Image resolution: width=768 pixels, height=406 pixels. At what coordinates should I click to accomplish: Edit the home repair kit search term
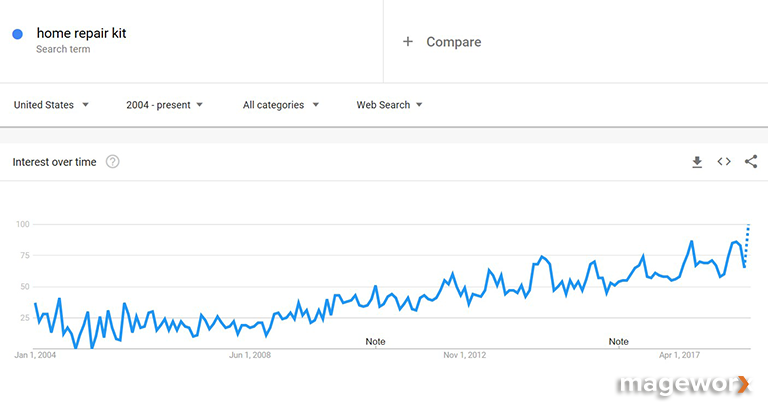(x=81, y=33)
